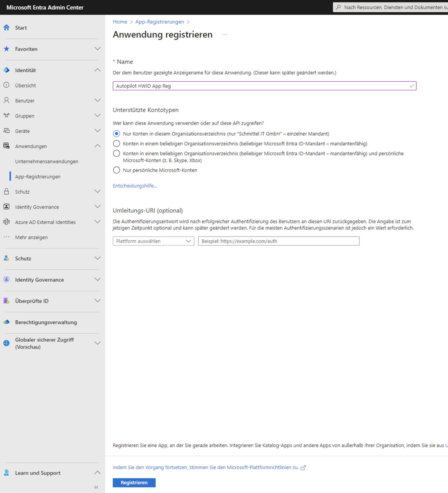Click the Start home icon
This screenshot has width=448, height=493.
(x=6, y=28)
